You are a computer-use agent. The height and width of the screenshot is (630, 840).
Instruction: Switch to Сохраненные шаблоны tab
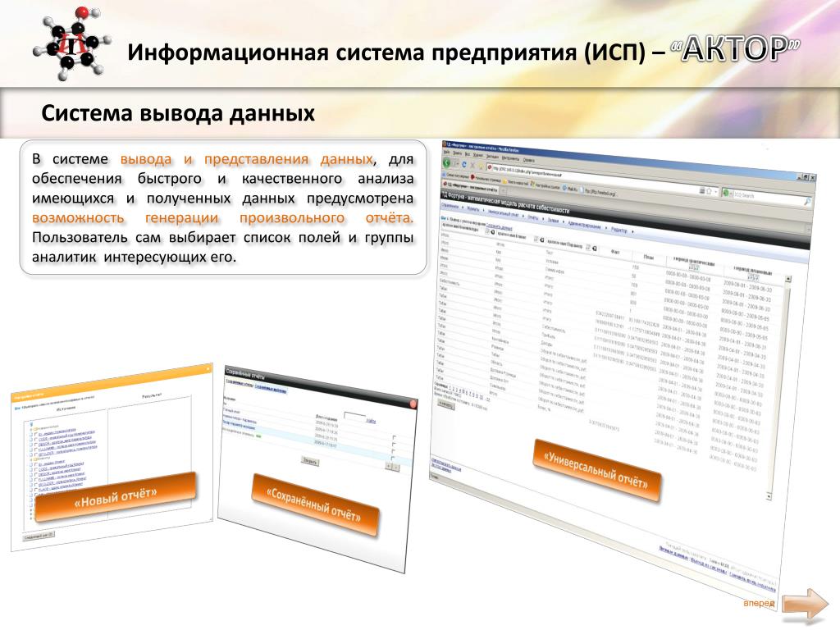point(271,390)
